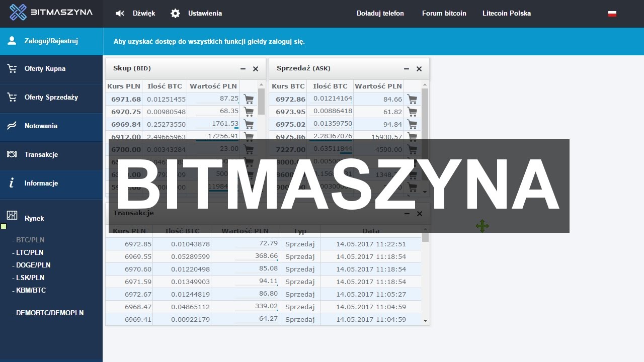Sort asks by Kurs BTC header
The width and height of the screenshot is (644, 362).
288,86
